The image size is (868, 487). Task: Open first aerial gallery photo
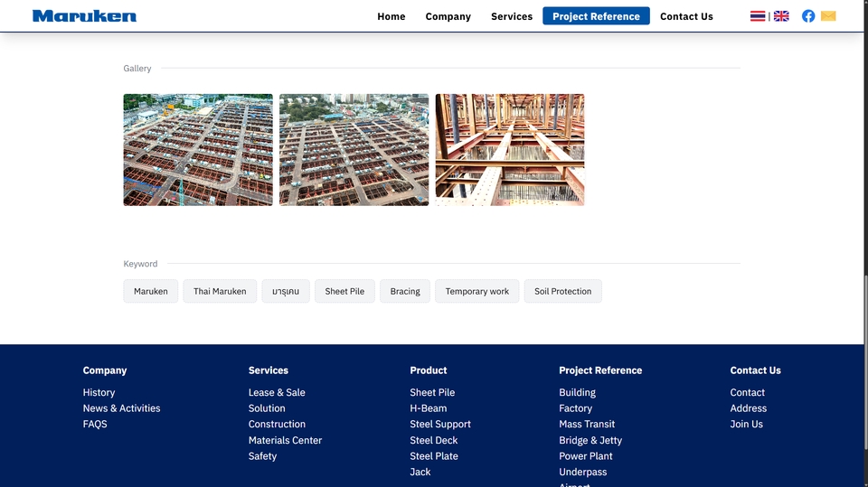[x=198, y=150]
